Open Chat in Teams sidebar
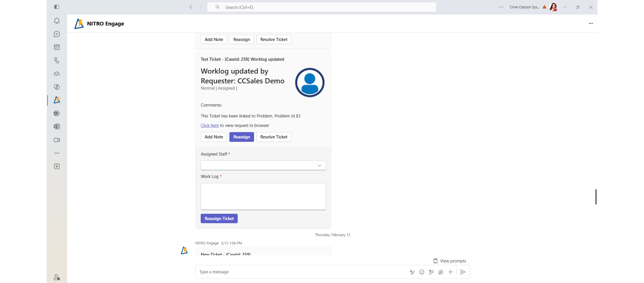Screen dimensions: 644x283 pos(57,34)
